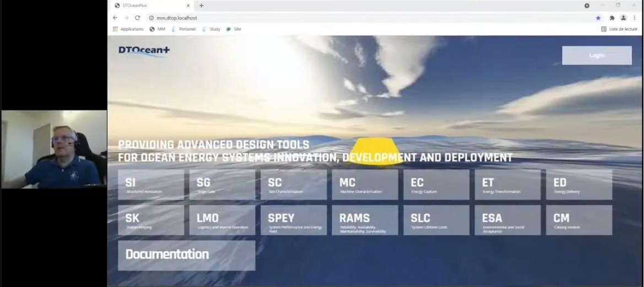Open the browser extensions puzzle icon

coord(611,18)
